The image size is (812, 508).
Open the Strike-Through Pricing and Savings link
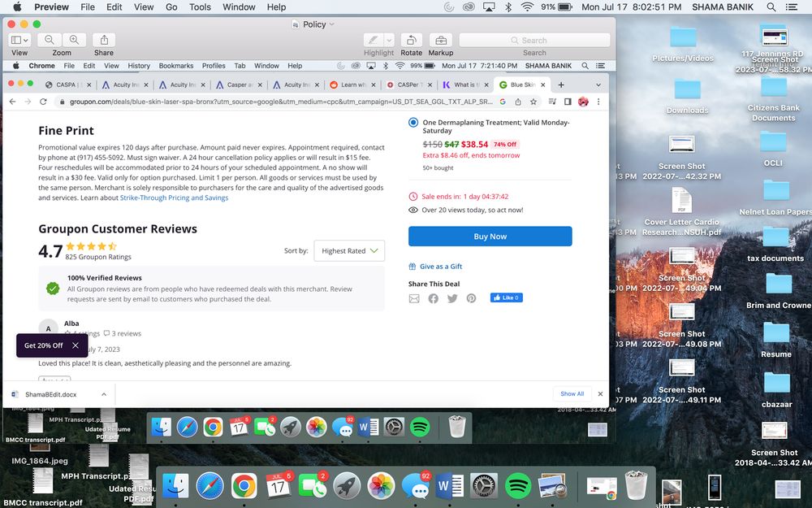(x=174, y=198)
